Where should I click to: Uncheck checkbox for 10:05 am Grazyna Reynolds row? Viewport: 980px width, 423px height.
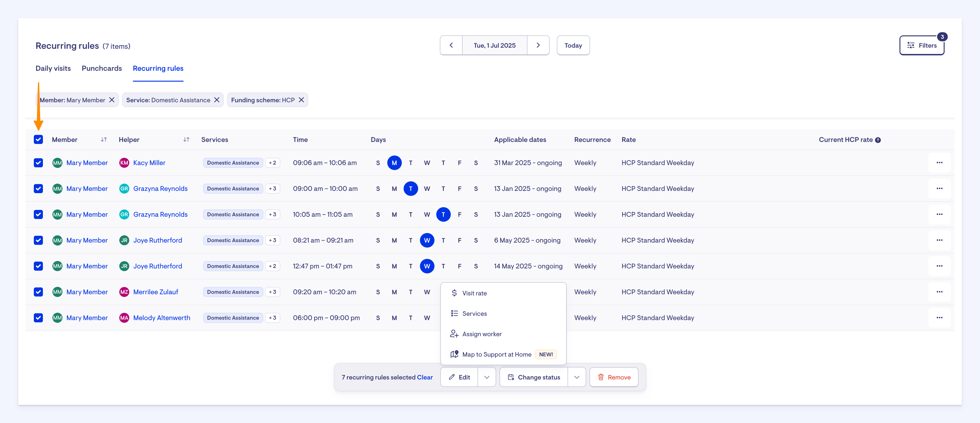(38, 214)
